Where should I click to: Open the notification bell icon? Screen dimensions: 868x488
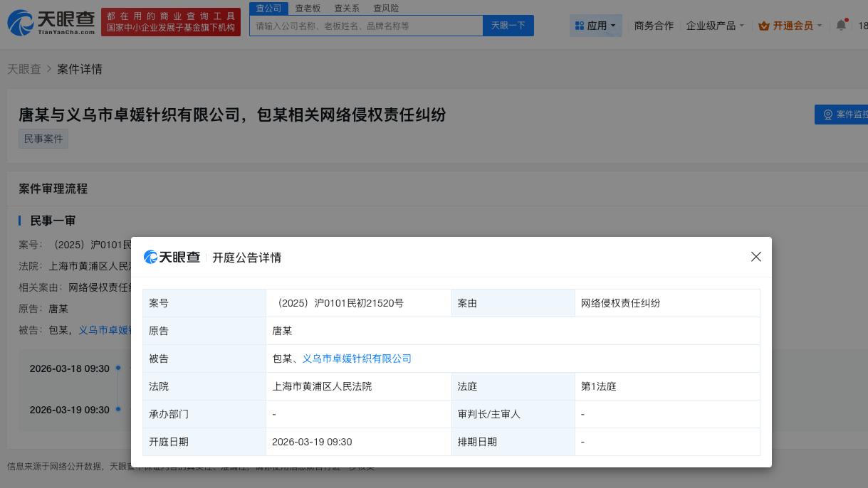point(841,24)
